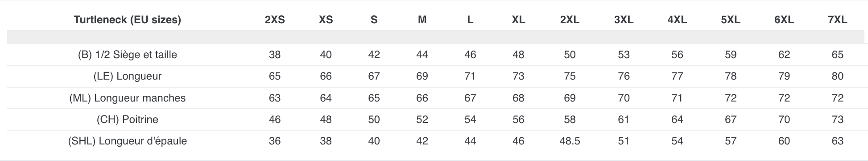Click the 5XL size column header

point(731,20)
